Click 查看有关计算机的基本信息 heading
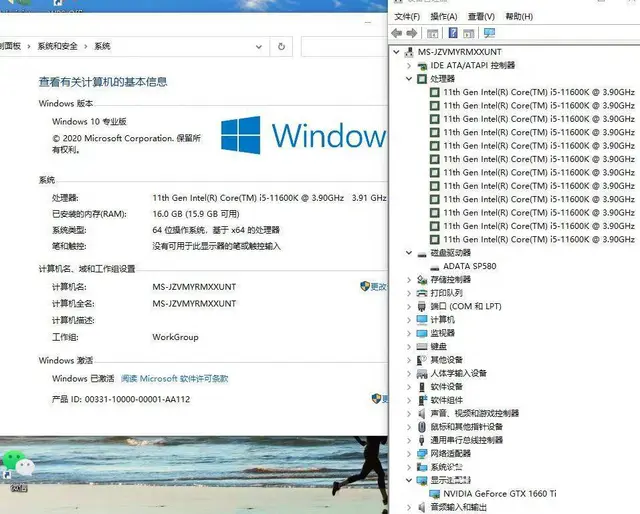Viewport: 640px width, 514px height. pyautogui.click(x=103, y=82)
